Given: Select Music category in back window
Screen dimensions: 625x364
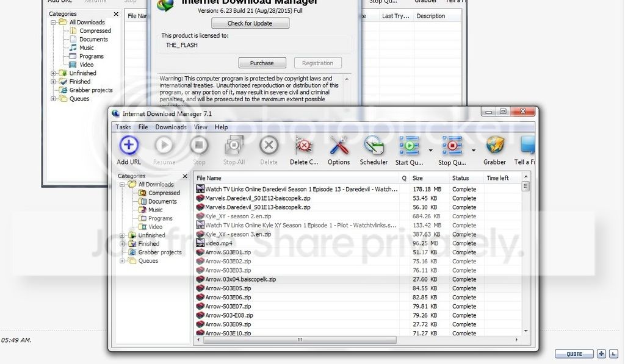Looking at the screenshot, I should point(87,48).
